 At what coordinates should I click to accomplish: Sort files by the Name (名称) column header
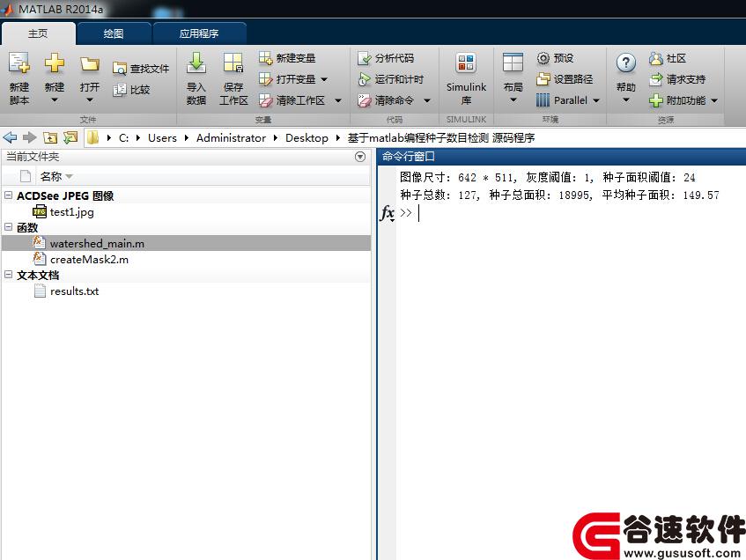point(51,176)
